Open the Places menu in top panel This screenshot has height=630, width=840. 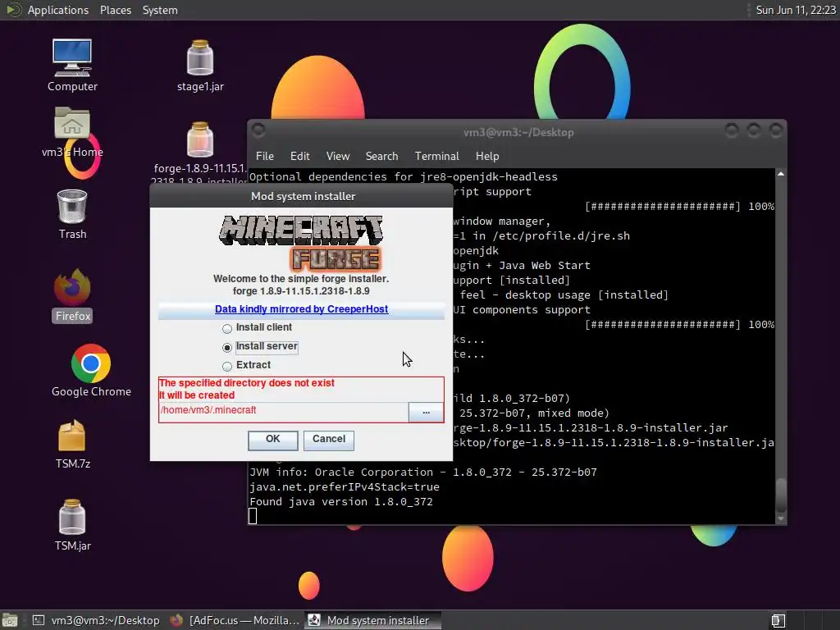pos(115,10)
